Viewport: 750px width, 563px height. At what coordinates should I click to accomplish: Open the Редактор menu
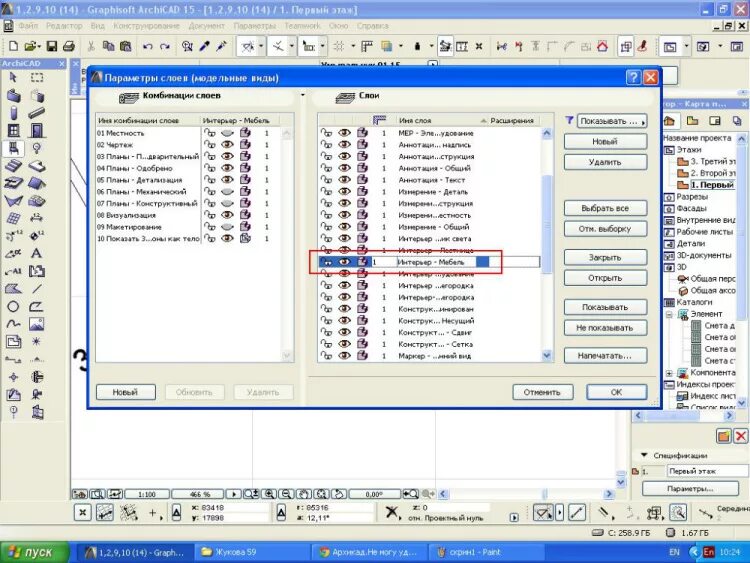pyautogui.click(x=64, y=26)
